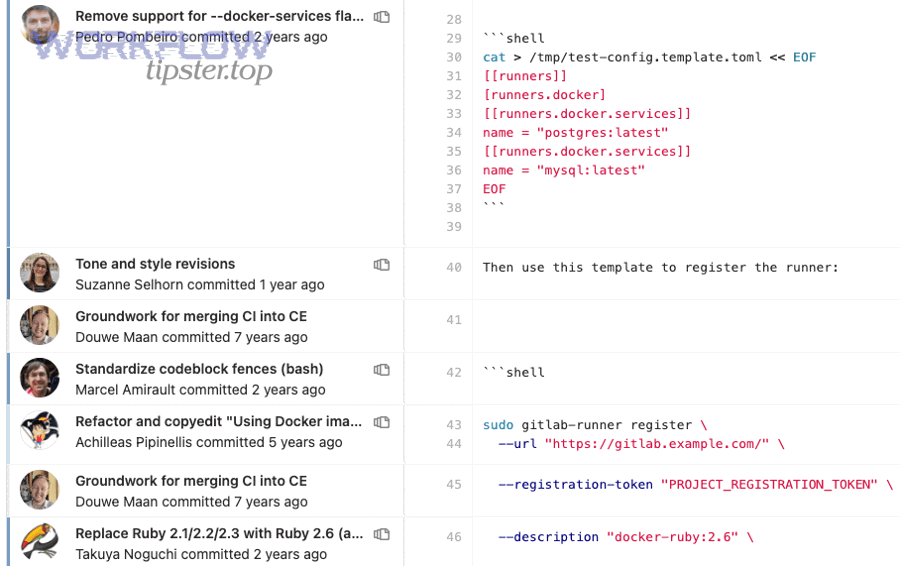This screenshot has height=566, width=900.
Task: Select Takuya Noguchi's avatar image
Action: [40, 542]
